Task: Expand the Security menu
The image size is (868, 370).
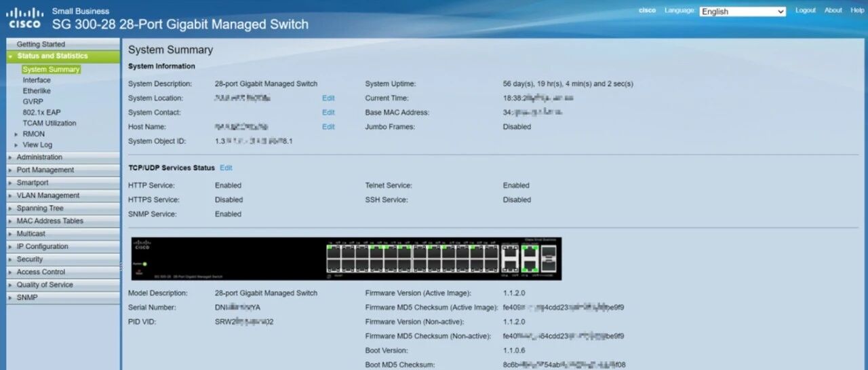Action: coord(63,259)
